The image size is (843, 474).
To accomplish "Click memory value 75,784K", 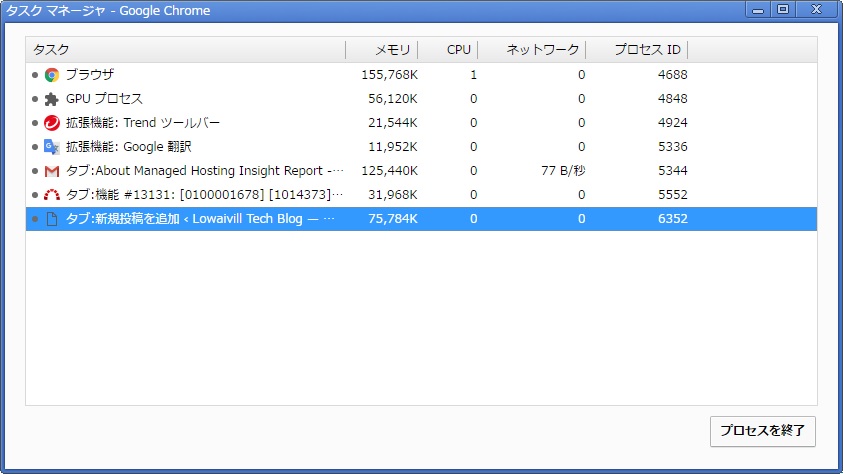I will [392, 219].
